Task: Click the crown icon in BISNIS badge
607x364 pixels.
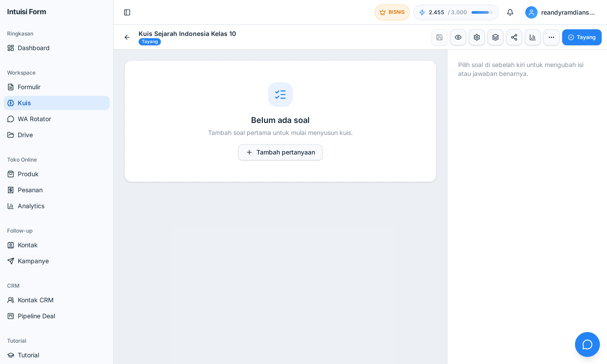Action: pos(382,12)
